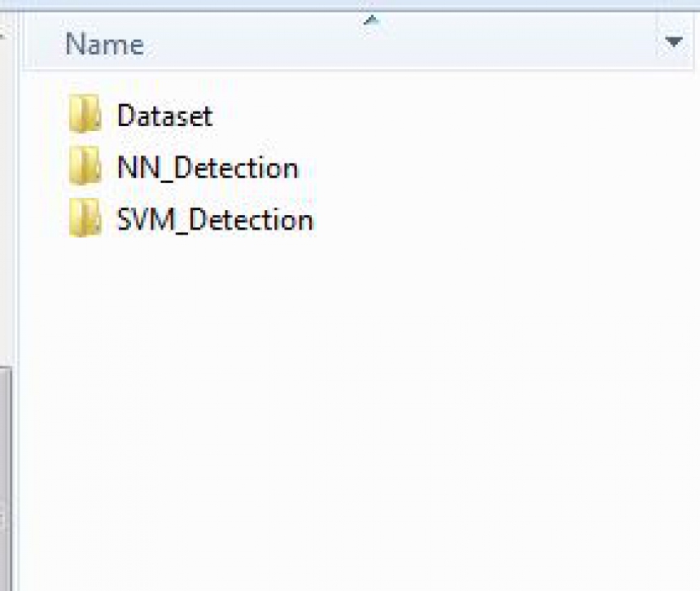Click the NN_Detection folder name
The image size is (700, 591).
[x=208, y=168]
